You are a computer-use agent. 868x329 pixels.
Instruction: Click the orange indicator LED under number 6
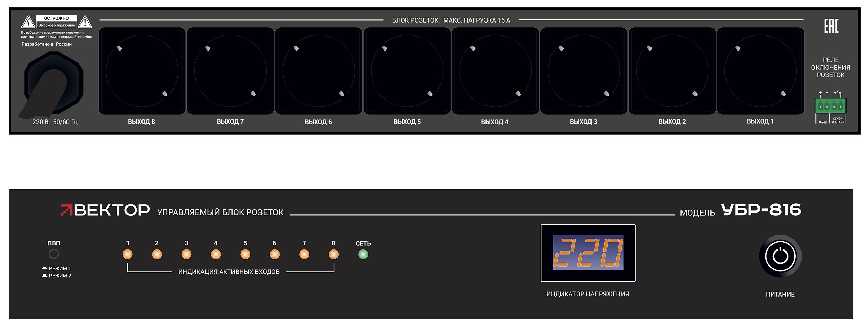(x=275, y=255)
